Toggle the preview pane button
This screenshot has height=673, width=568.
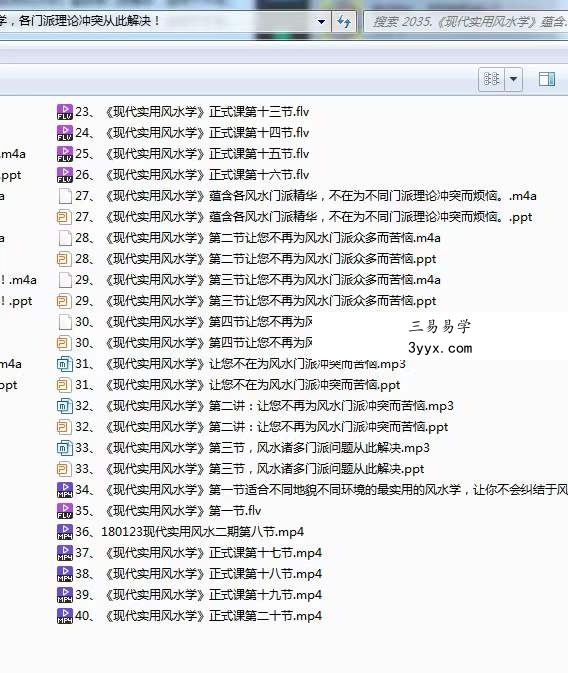pos(547,79)
